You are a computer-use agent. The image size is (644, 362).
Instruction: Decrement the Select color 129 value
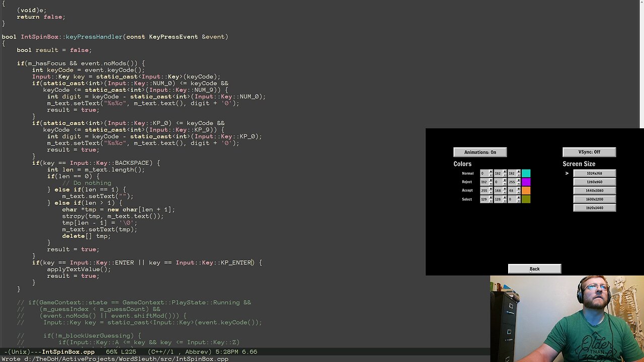[491, 201]
